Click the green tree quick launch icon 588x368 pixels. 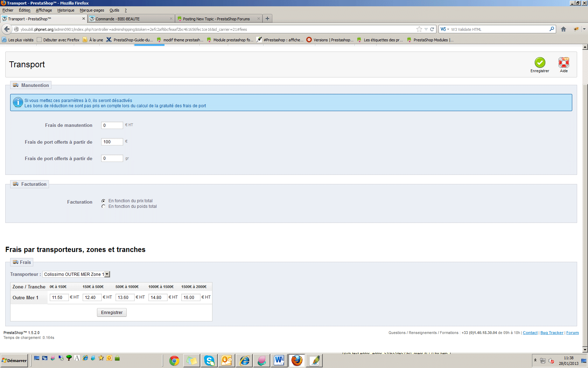click(69, 358)
